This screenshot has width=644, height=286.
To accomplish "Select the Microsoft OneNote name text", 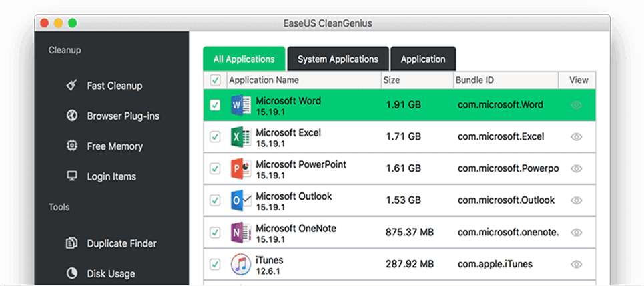I will point(296,228).
